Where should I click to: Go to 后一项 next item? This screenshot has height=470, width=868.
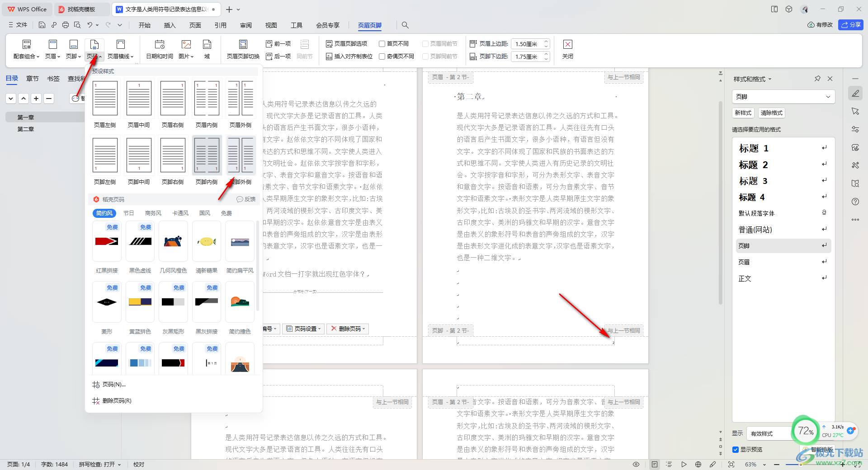pos(278,56)
